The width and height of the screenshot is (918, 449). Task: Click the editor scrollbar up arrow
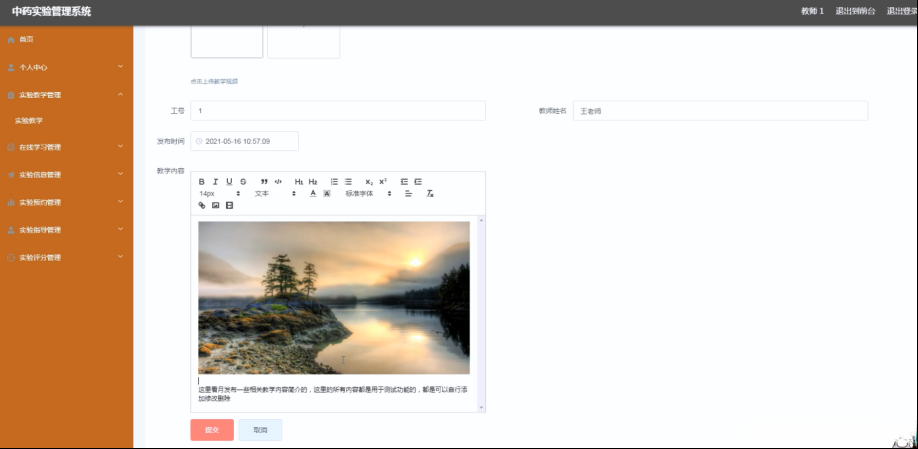481,220
